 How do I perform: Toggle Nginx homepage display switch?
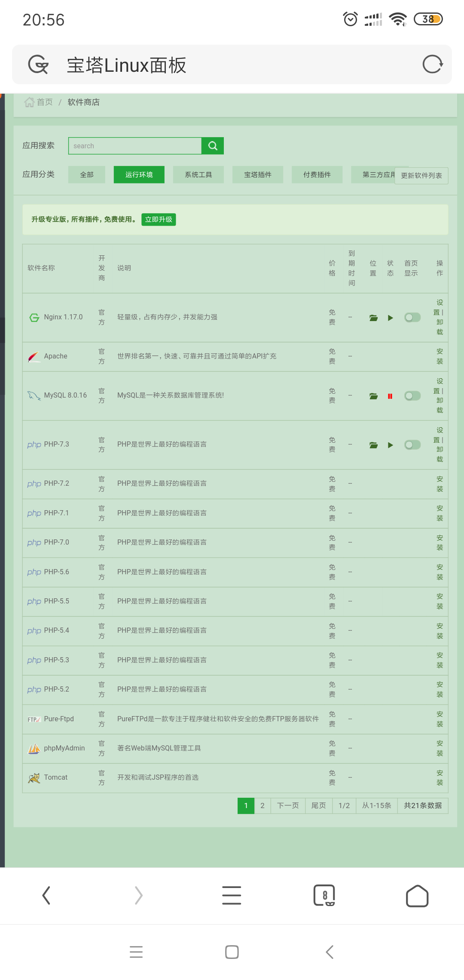click(412, 318)
